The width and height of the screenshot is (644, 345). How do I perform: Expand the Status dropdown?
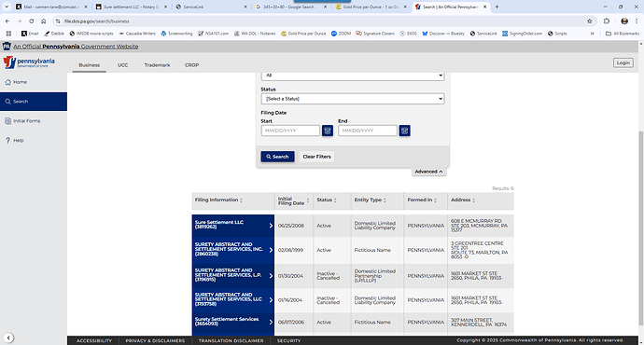coord(353,99)
